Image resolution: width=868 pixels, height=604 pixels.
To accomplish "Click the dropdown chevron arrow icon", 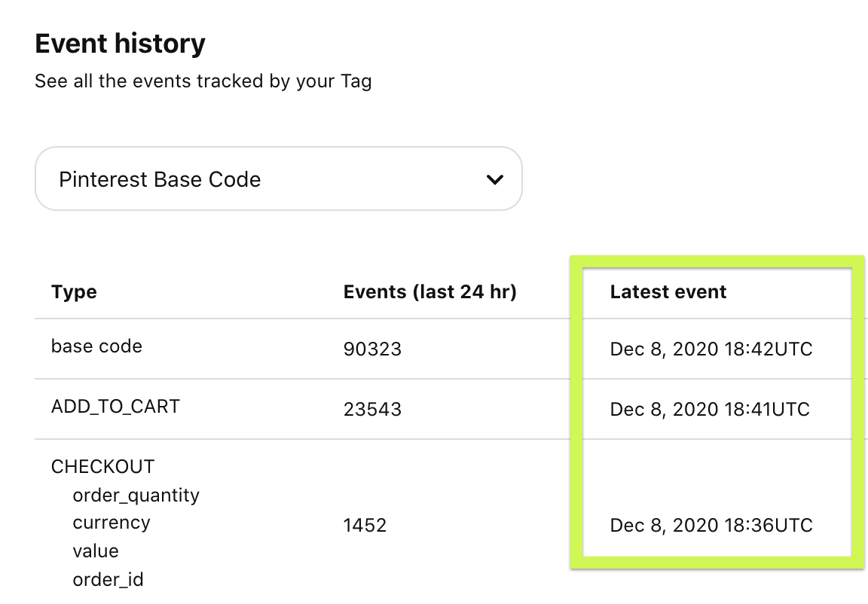I will point(494,180).
